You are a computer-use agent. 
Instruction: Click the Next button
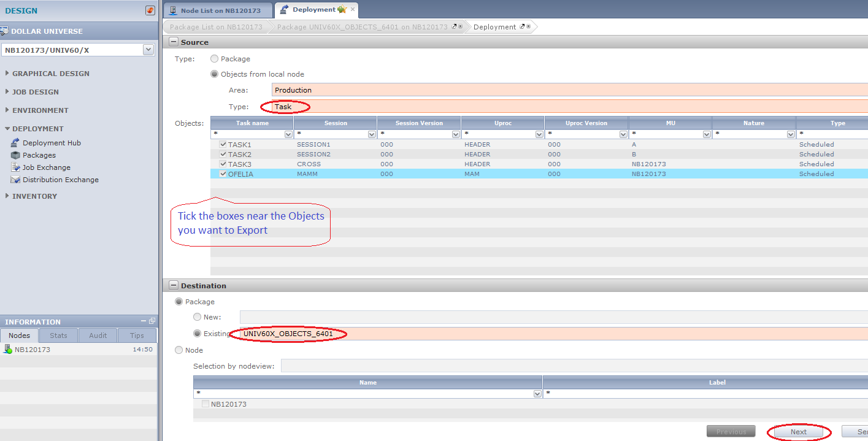[799, 432]
